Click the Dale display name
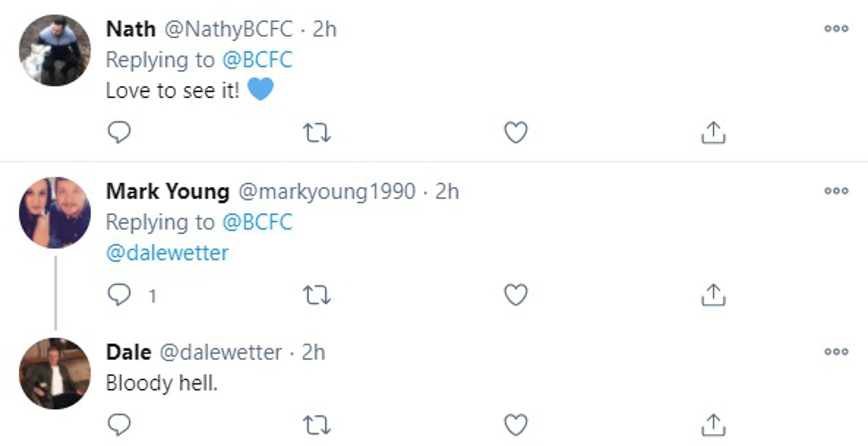Screen dimensions: 868x446 pyautogui.click(x=129, y=352)
